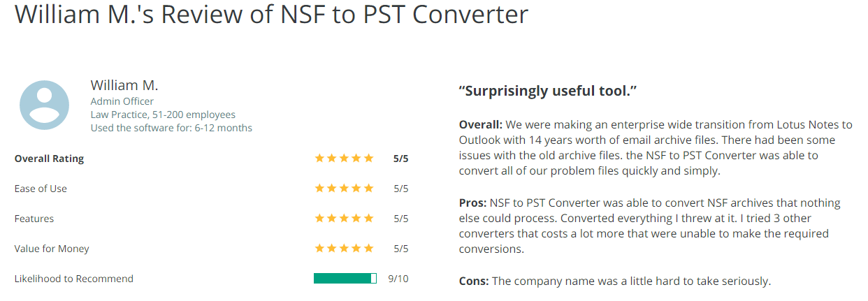The width and height of the screenshot is (868, 301).
Task: Click the Cons section label
Action: click(x=475, y=281)
